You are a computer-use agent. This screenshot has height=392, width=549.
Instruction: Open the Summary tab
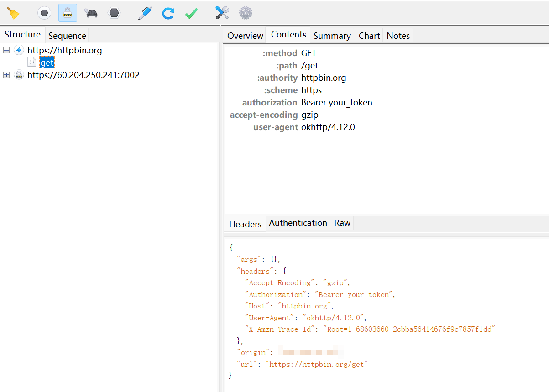pos(332,36)
